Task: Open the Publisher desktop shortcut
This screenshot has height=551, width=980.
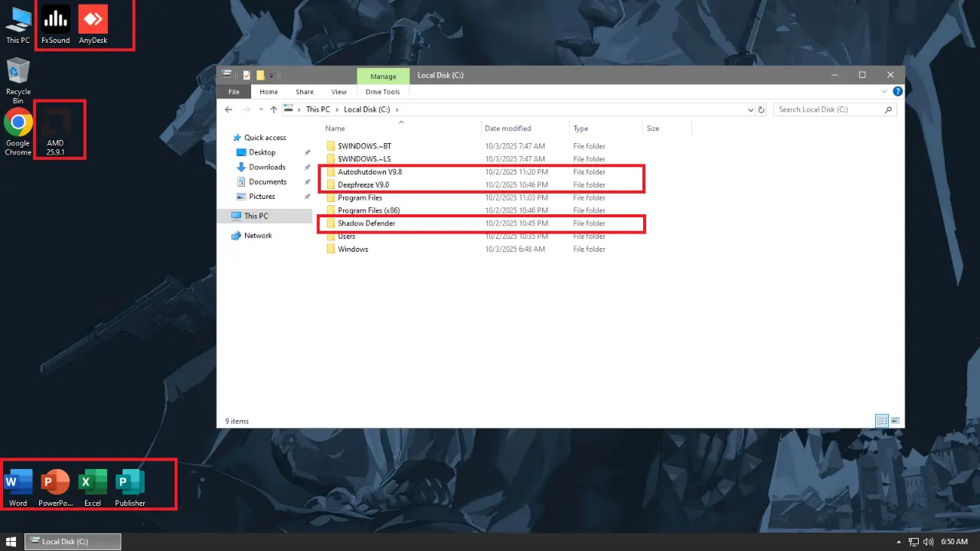Action: pyautogui.click(x=130, y=487)
